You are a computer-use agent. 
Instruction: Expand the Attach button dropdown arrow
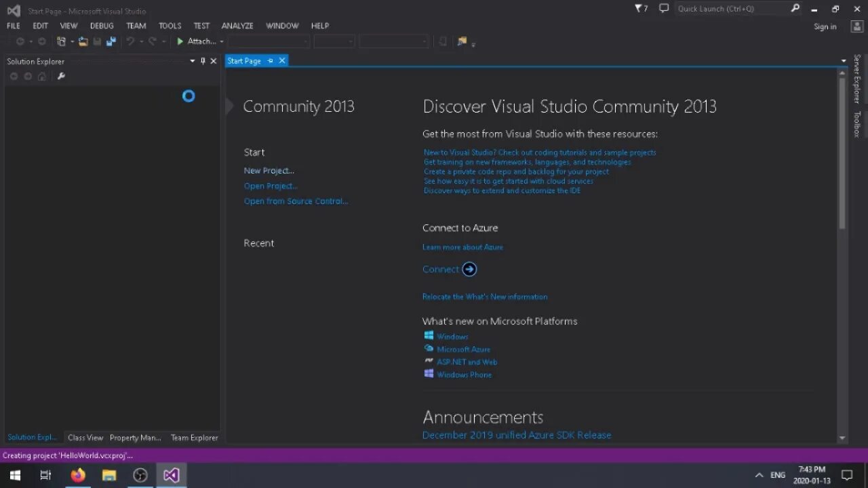pyautogui.click(x=222, y=42)
